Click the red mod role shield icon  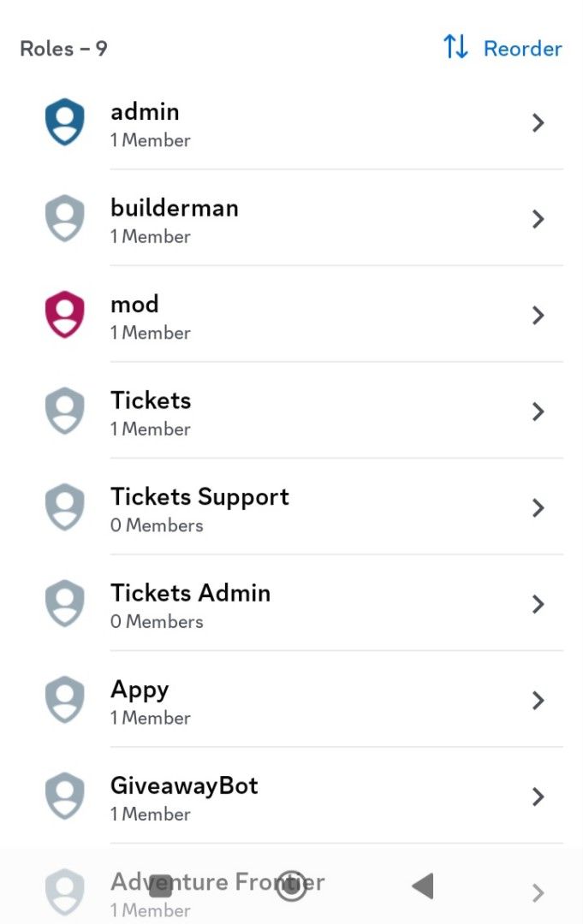(x=63, y=315)
